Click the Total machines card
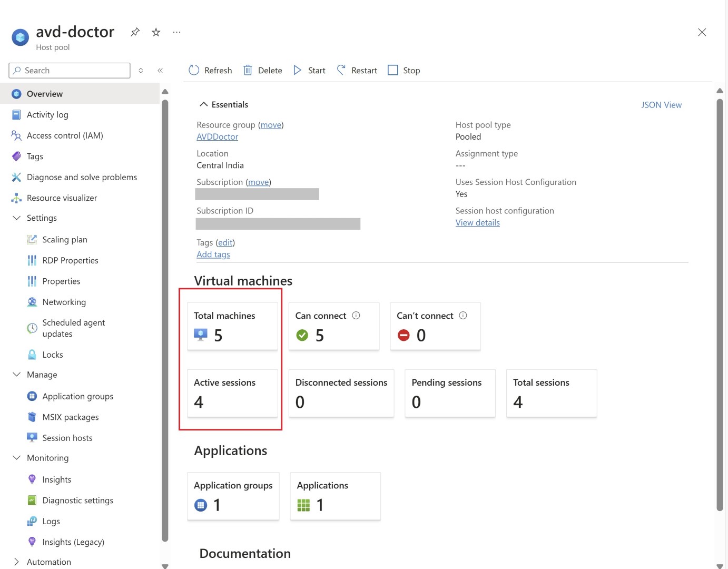This screenshot has width=728, height=569. click(232, 326)
